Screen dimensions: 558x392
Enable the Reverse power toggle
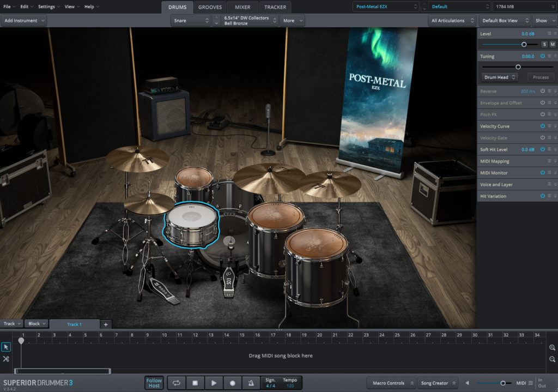(542, 91)
